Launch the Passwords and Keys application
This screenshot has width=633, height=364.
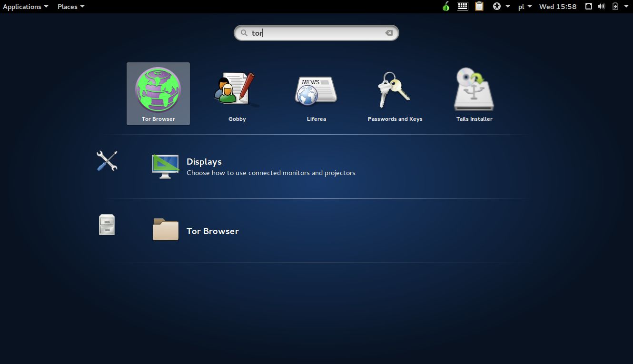tap(395, 90)
